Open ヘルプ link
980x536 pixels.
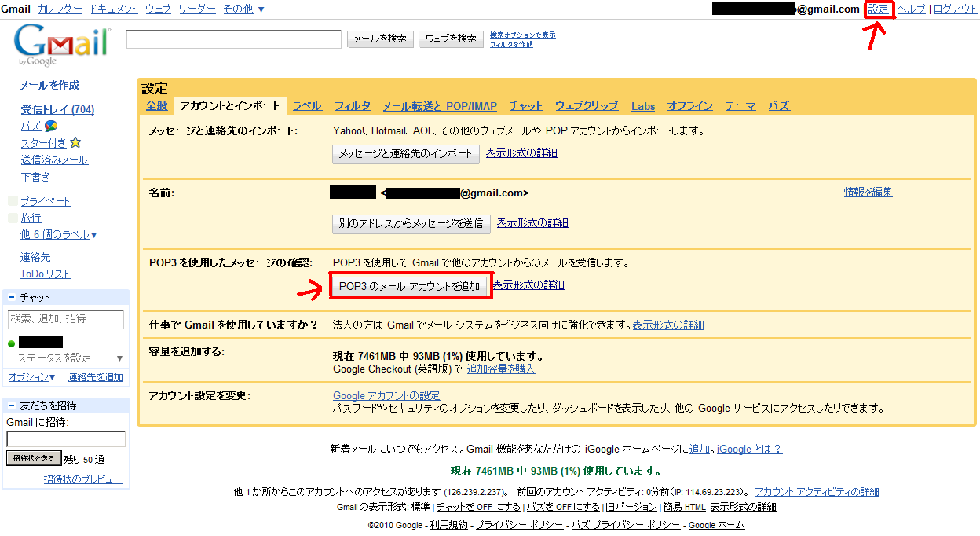click(911, 9)
